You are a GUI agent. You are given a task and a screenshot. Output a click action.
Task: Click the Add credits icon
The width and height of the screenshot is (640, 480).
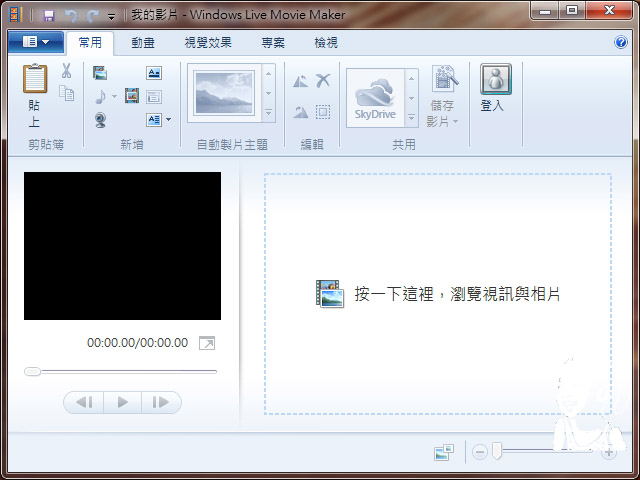tap(154, 120)
